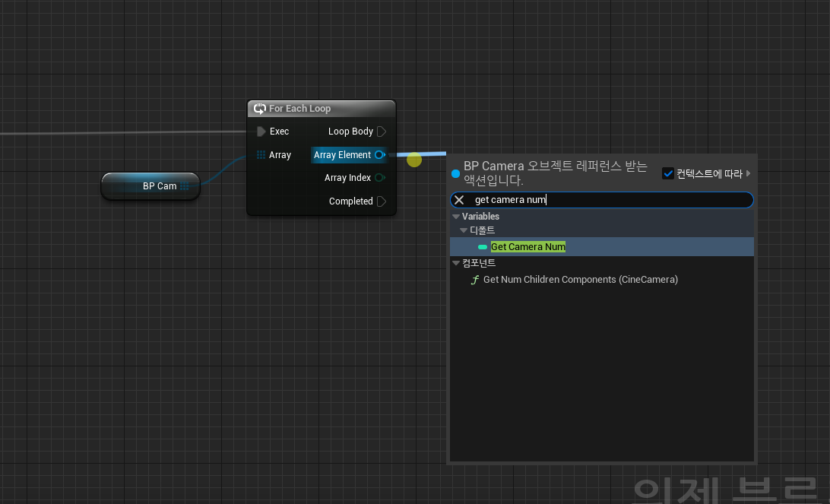Click the Completed exec output pin
This screenshot has width=830, height=504.
[x=381, y=201]
